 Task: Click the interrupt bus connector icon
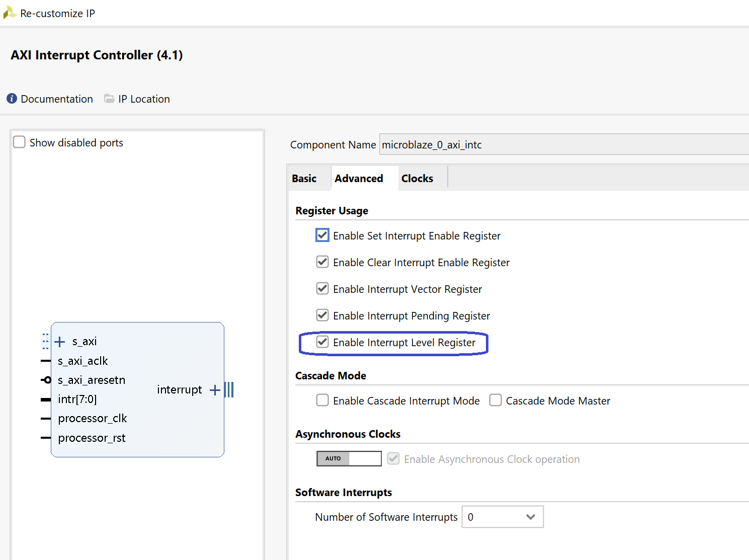[x=229, y=390]
